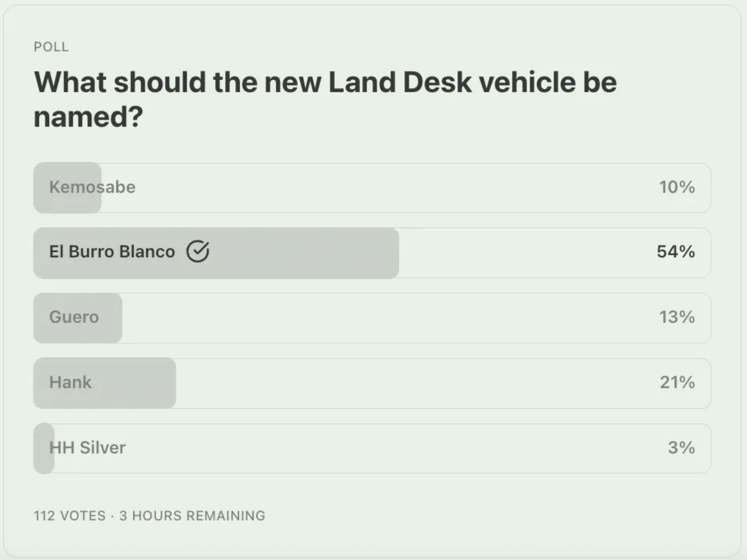Vote for the Guero option label
The image size is (747, 560).
tap(74, 317)
